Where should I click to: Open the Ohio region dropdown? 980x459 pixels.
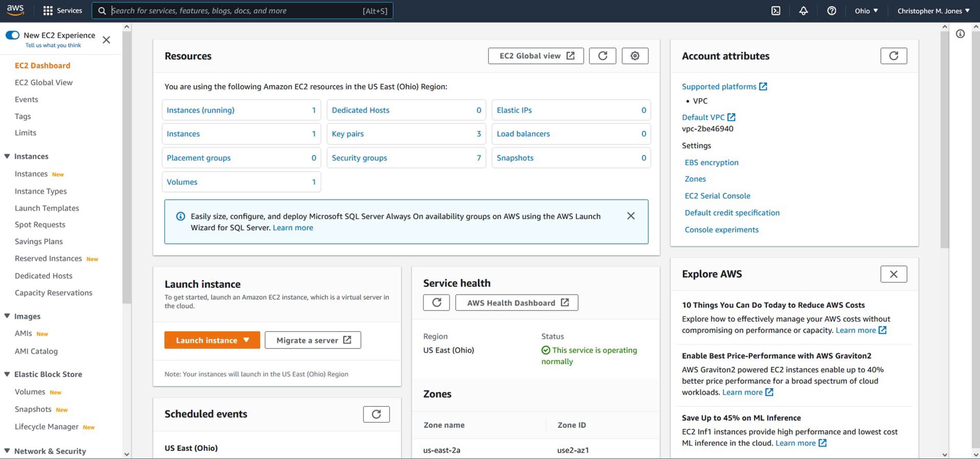[x=866, y=11]
